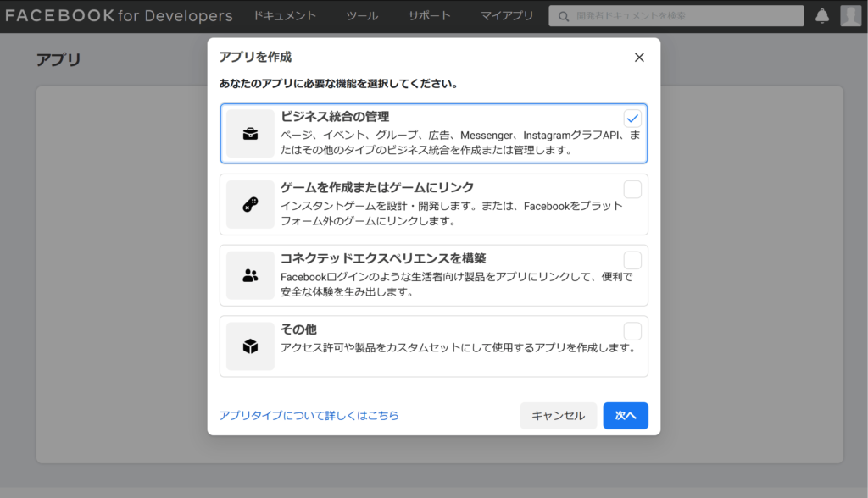Screen dimensions: 868x498
Task: Open the user profile avatar
Action: pos(850,16)
